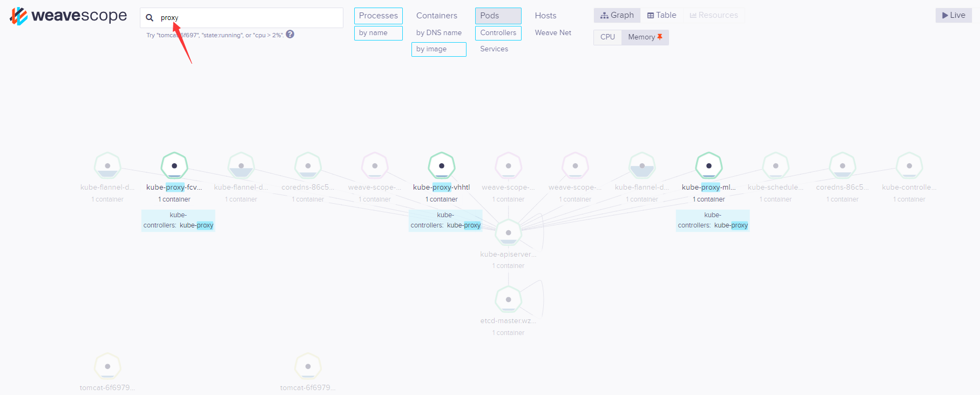Click the search field containing proxy
Screen dimensions: 980x395
click(241, 18)
